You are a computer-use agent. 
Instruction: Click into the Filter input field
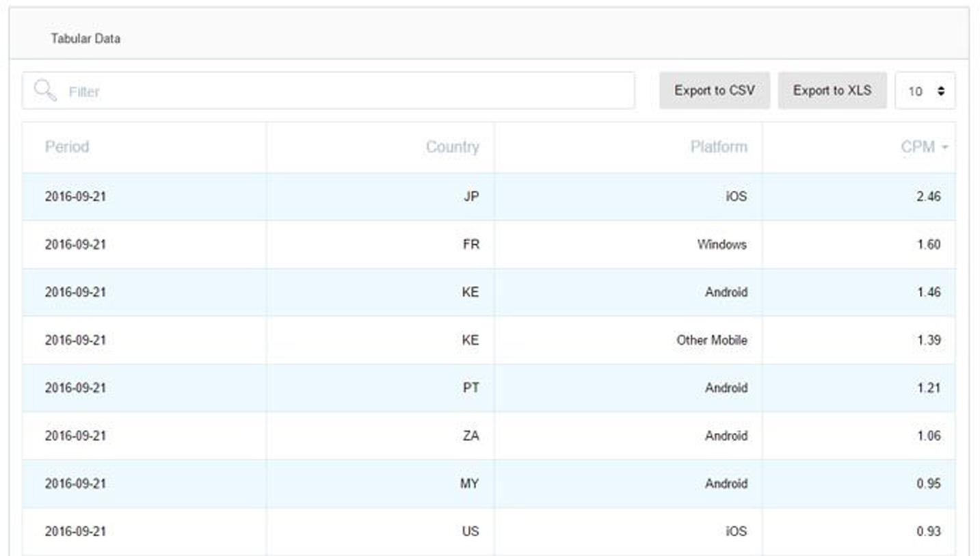coord(328,90)
